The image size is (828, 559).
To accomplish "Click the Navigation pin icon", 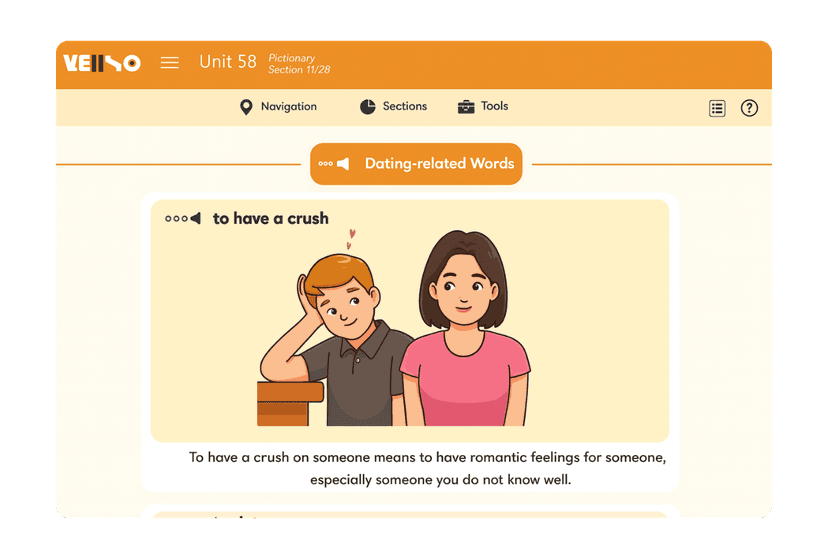I will [246, 107].
